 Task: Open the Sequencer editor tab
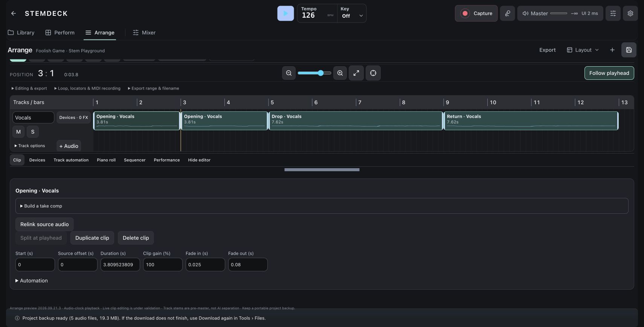(135, 160)
